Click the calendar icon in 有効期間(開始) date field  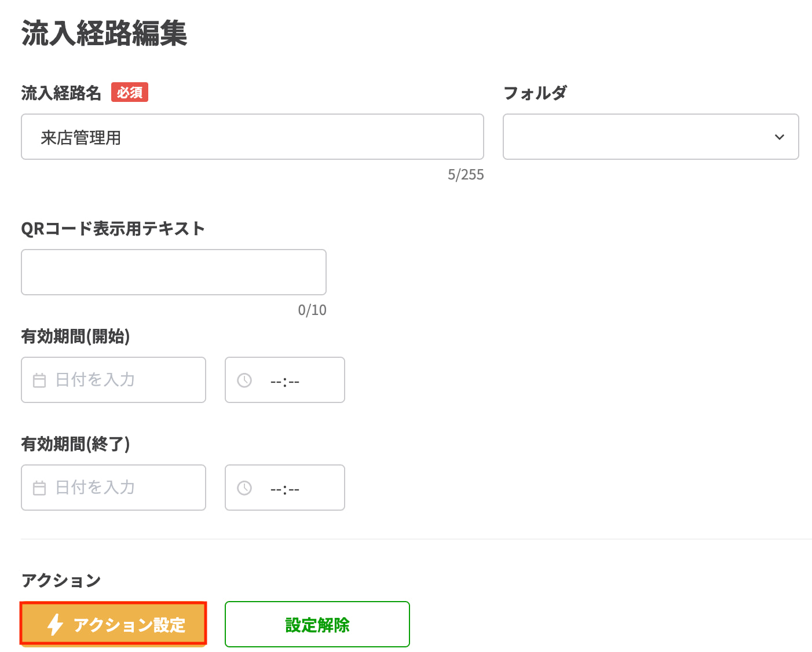(39, 380)
